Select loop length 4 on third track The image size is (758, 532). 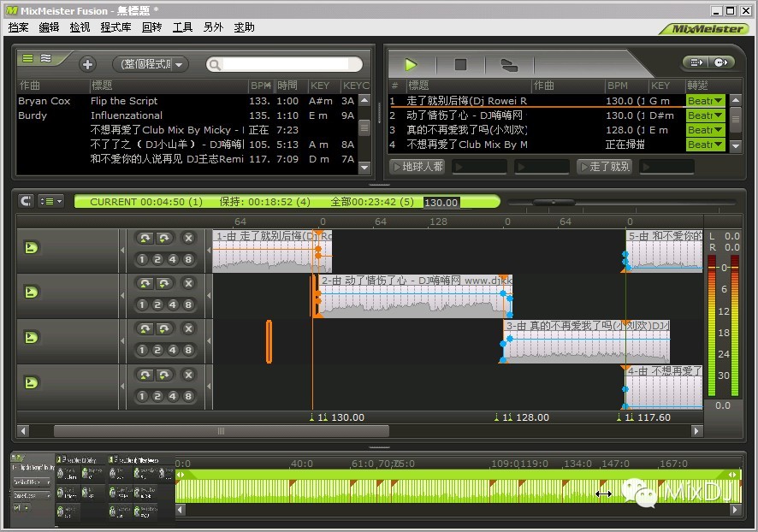point(173,350)
